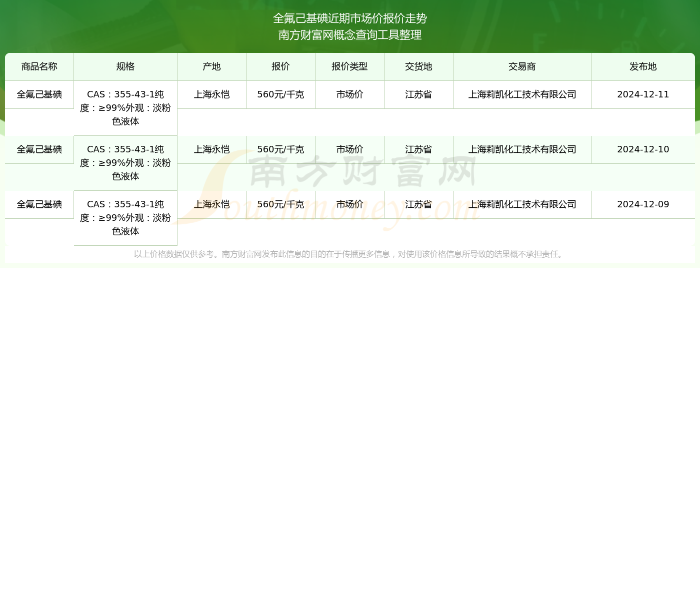
Task: Select the 规格 column header
Action: pyautogui.click(x=125, y=66)
